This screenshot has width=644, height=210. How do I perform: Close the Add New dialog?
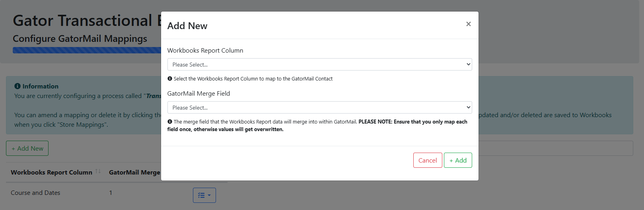tap(469, 24)
